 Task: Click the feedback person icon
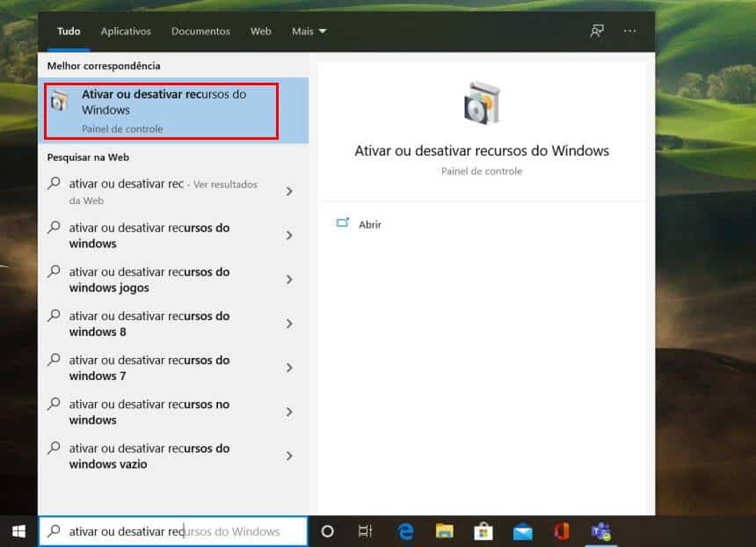click(597, 31)
